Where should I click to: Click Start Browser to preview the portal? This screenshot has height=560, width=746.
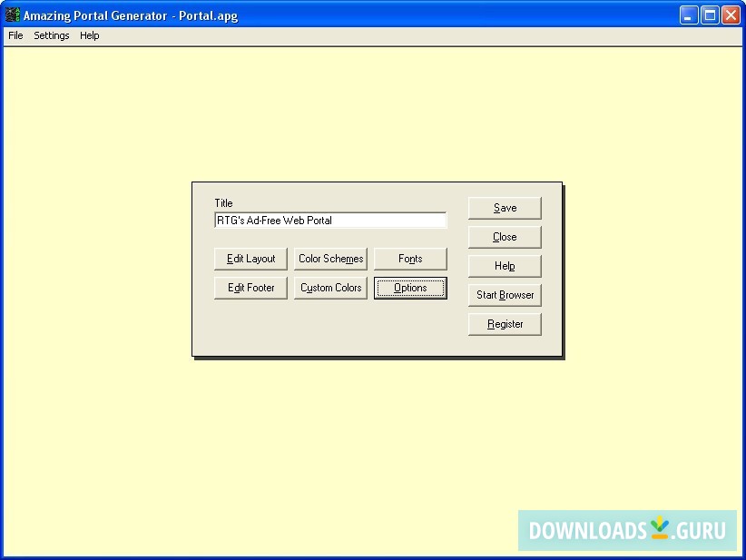pos(505,295)
